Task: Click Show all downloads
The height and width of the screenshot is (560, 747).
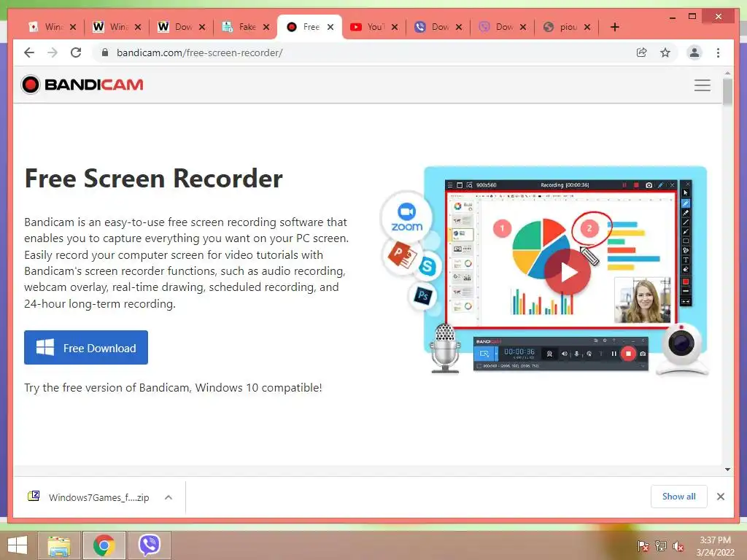Action: (x=679, y=496)
